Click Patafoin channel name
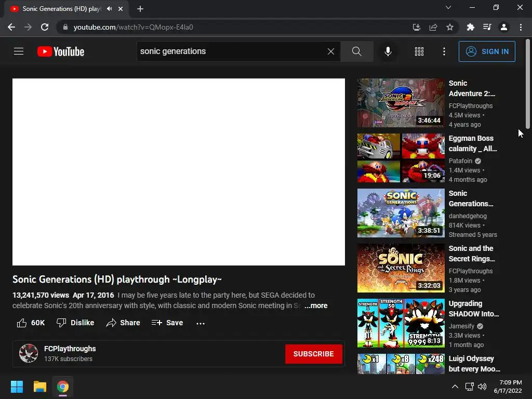This screenshot has height=399, width=532. click(460, 161)
